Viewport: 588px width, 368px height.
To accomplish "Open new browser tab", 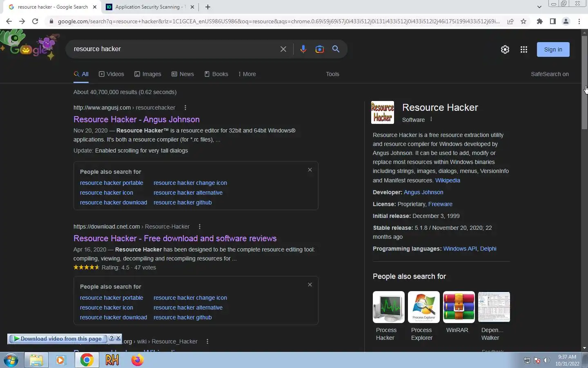I will click(208, 7).
